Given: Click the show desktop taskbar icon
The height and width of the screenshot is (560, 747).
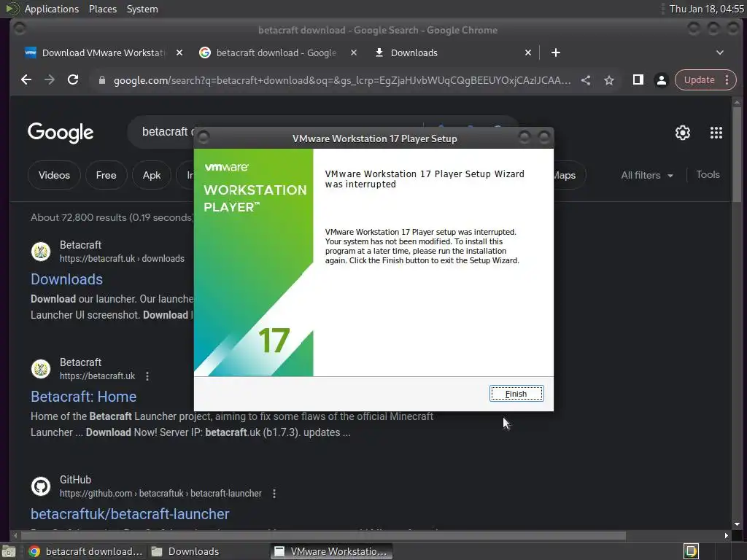Looking at the screenshot, I should [9, 551].
